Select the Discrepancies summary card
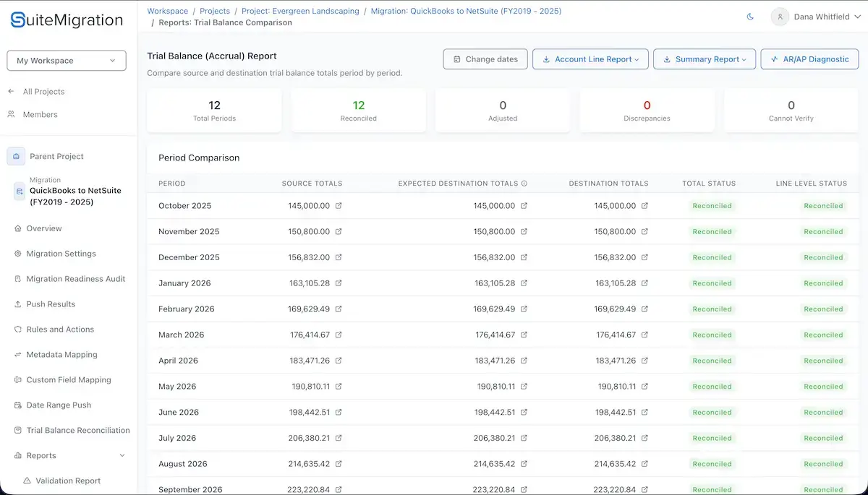The image size is (868, 495). [x=647, y=111]
